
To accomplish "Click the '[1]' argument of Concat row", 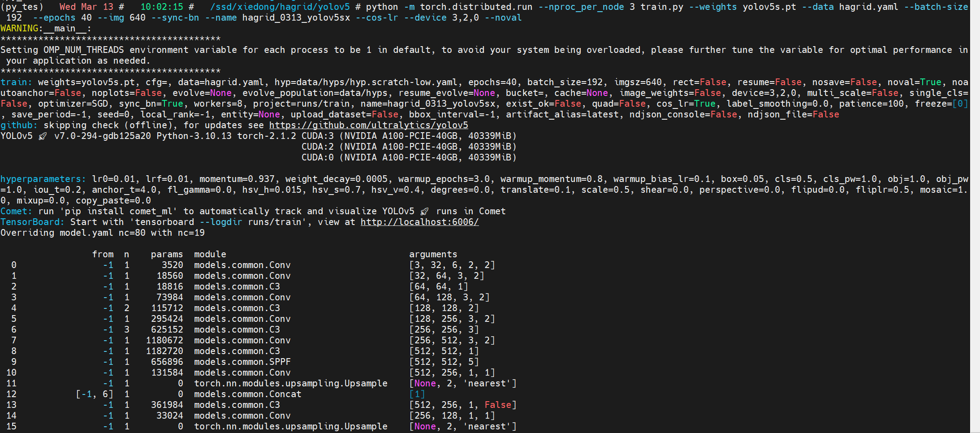I will point(417,394).
